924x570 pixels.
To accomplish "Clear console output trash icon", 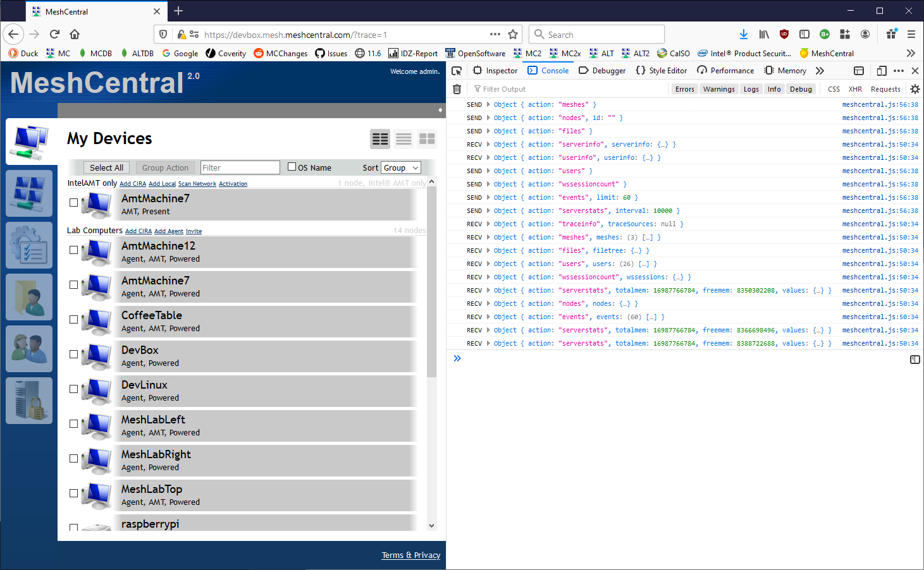I will tap(457, 89).
